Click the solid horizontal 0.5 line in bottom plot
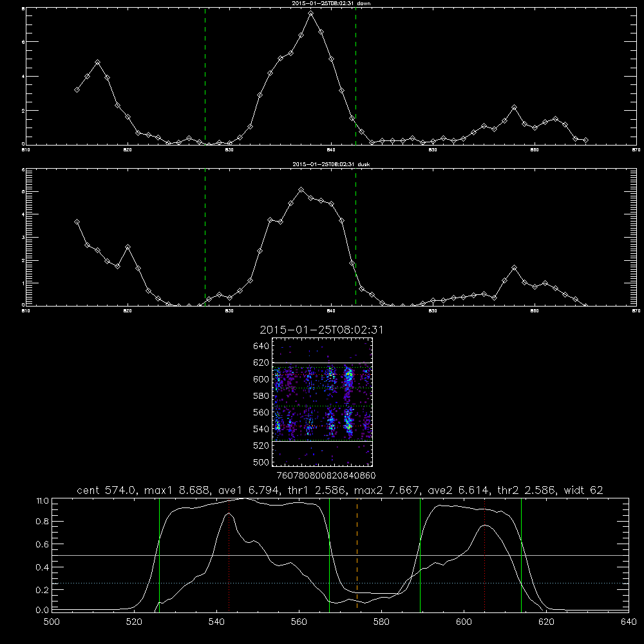This screenshot has width=644, height=644. click(340, 555)
